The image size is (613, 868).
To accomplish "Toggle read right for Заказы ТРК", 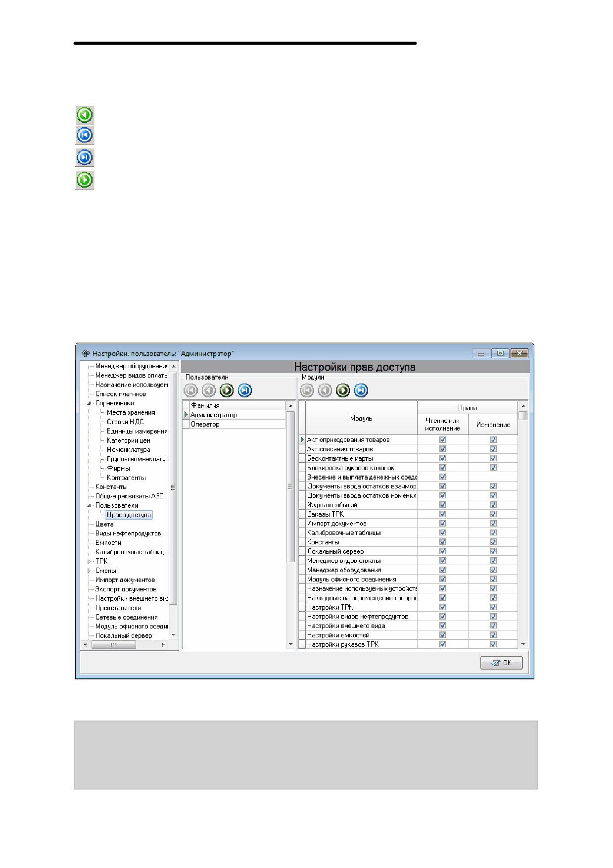I will [x=442, y=514].
